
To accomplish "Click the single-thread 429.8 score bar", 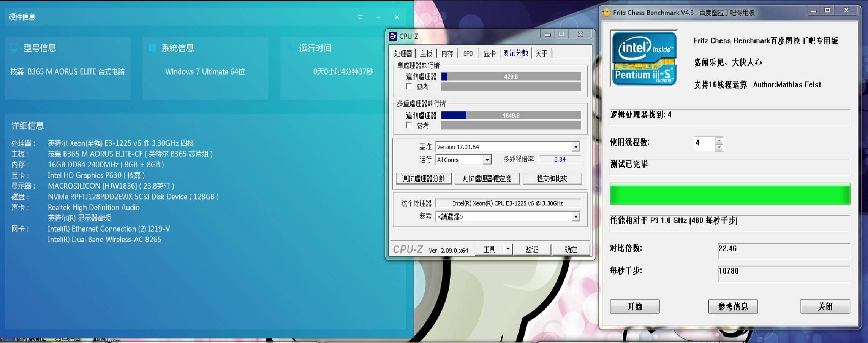I will click(511, 76).
